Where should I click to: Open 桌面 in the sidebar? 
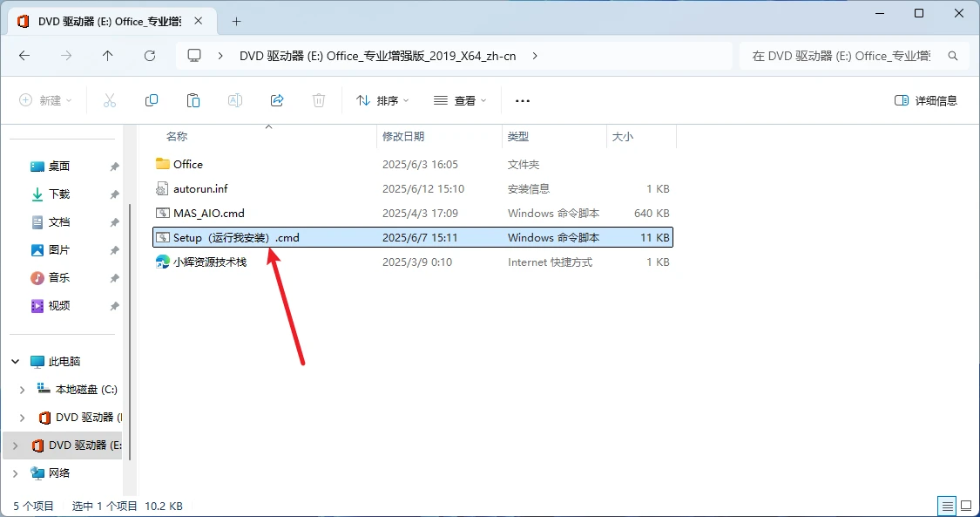pyautogui.click(x=59, y=167)
